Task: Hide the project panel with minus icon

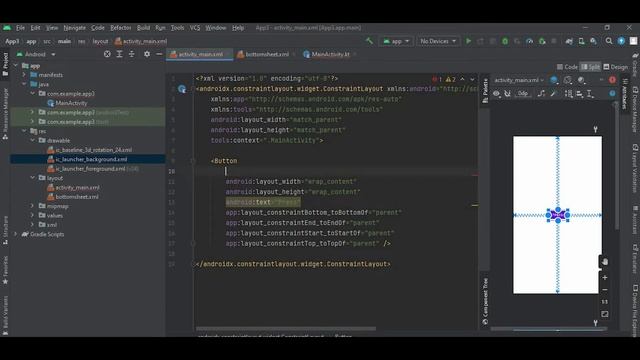Action: (159, 54)
